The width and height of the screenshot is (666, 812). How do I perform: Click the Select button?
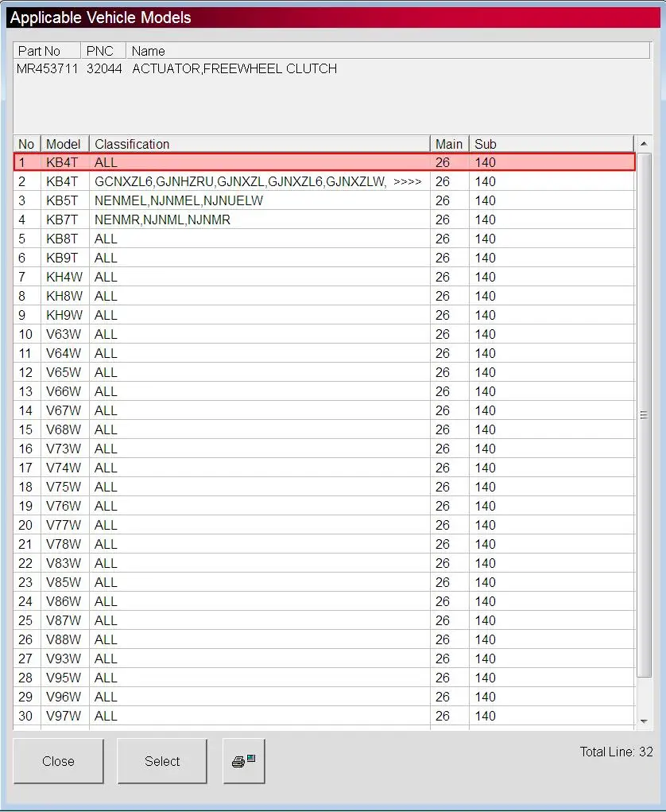pyautogui.click(x=162, y=761)
